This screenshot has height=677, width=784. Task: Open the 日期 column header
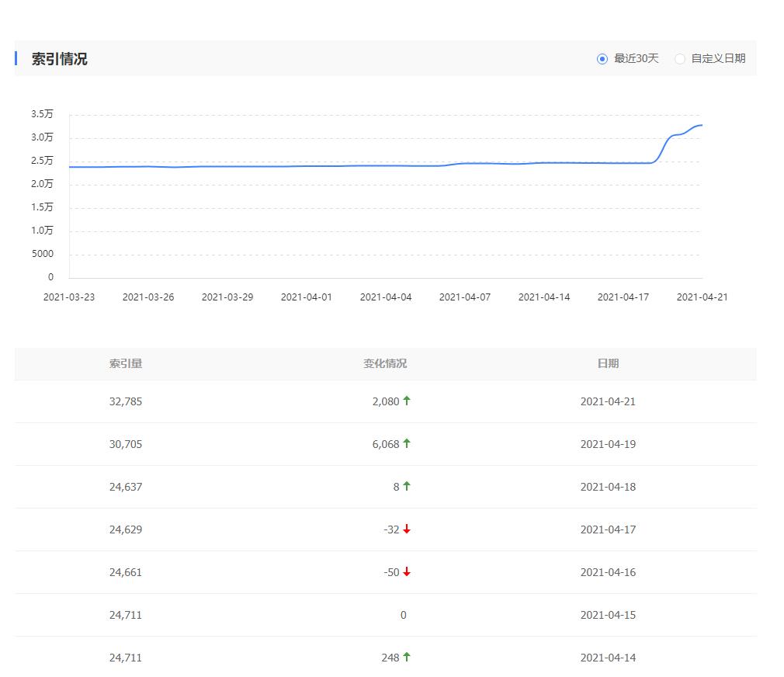[607, 363]
